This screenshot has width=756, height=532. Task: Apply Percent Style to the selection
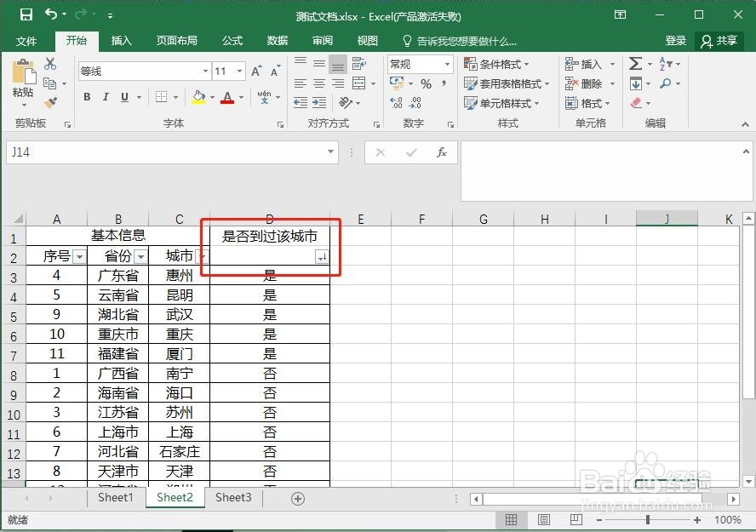coord(427,84)
